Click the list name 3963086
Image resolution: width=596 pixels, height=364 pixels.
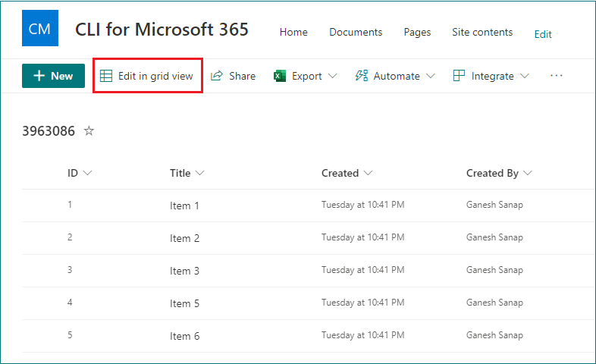pos(49,131)
